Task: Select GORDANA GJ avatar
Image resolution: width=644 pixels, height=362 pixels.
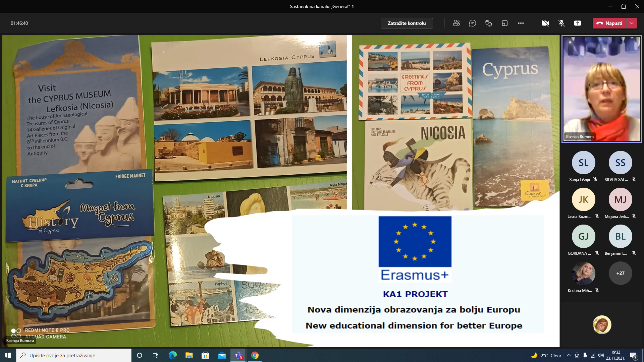Action: pyautogui.click(x=583, y=236)
